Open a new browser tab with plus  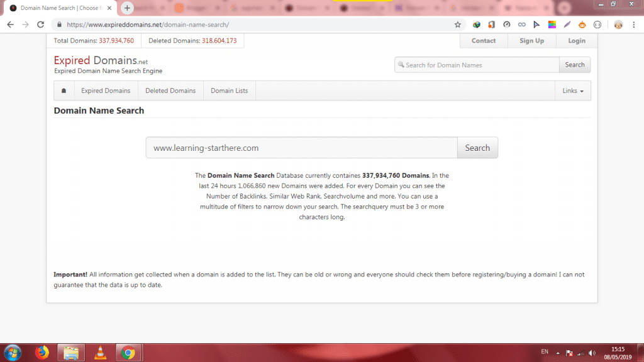pyautogui.click(x=127, y=8)
